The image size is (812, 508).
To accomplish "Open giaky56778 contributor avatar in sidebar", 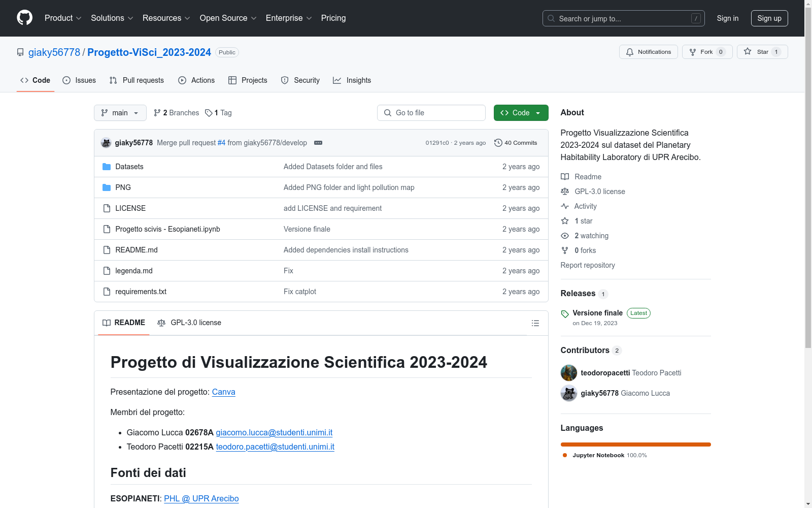I will pyautogui.click(x=569, y=393).
